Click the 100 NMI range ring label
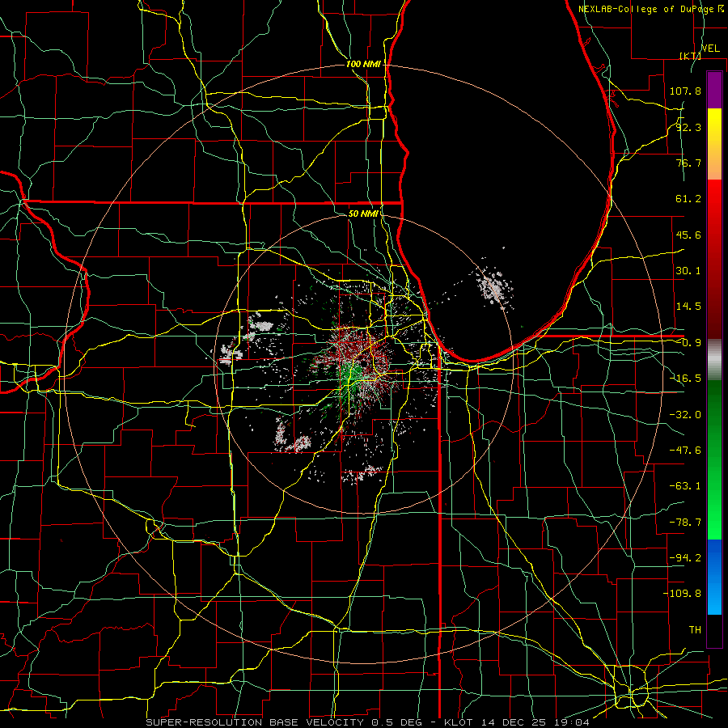The image size is (728, 728). pyautogui.click(x=363, y=64)
